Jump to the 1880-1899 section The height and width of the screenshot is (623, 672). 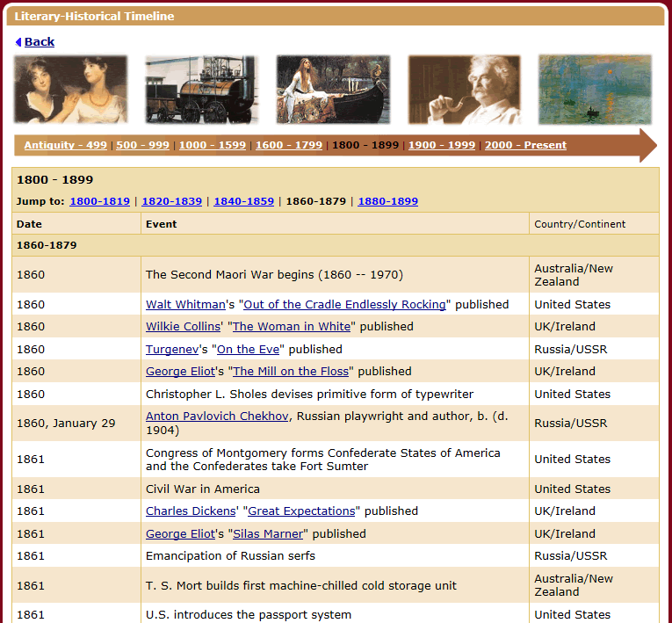click(388, 201)
